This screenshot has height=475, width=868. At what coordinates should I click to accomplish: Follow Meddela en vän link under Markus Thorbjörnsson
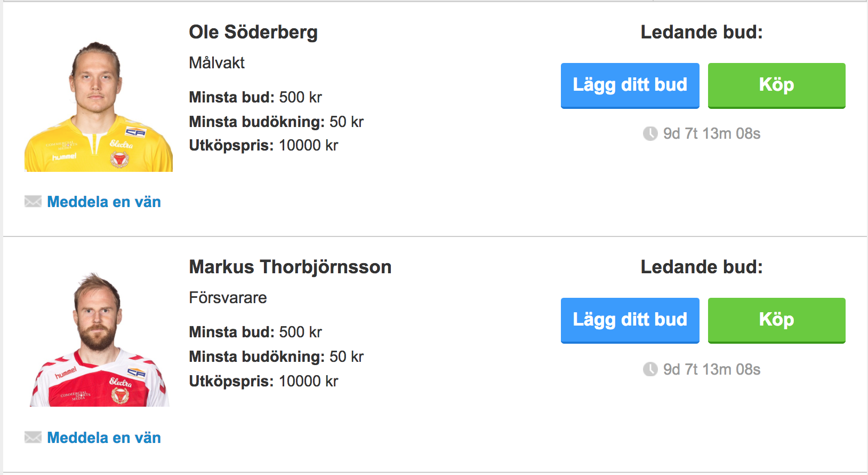[x=104, y=438]
